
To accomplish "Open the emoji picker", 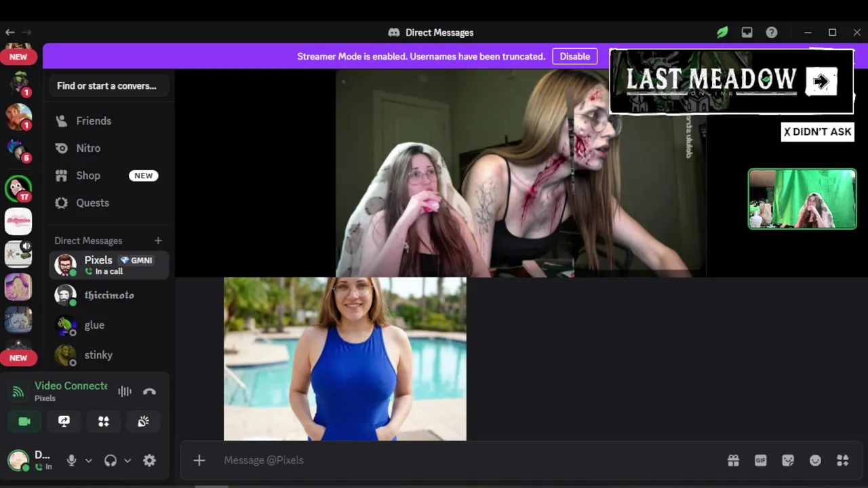I will coord(815,460).
